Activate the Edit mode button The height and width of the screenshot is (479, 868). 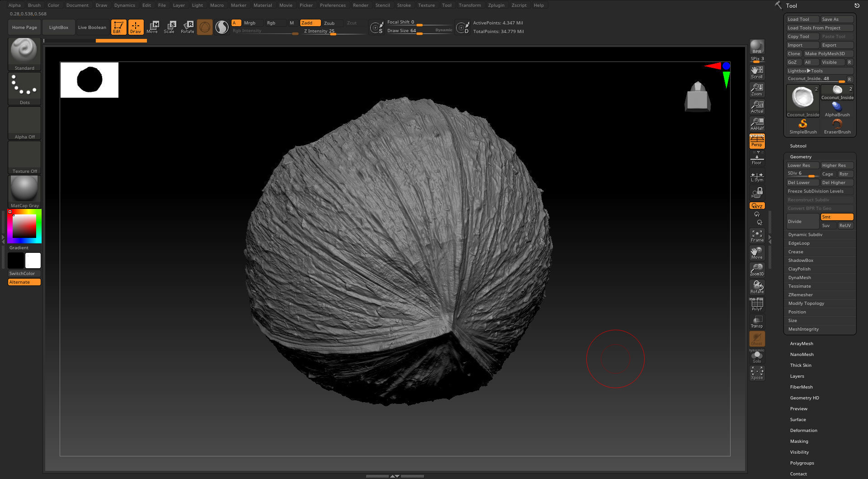(118, 27)
